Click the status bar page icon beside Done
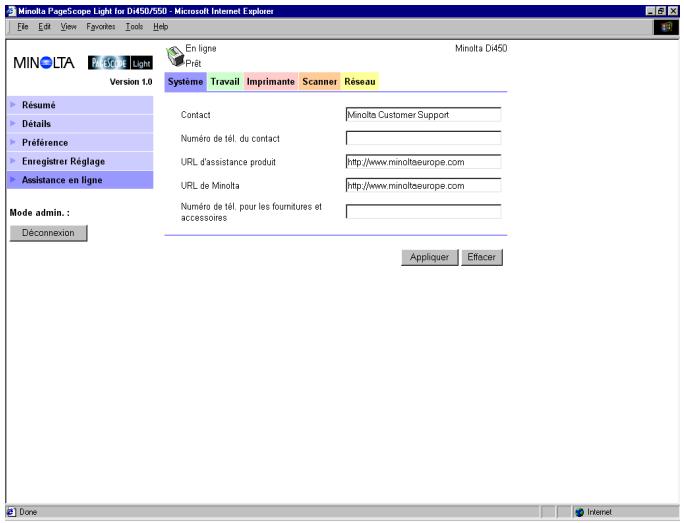The width and height of the screenshot is (684, 523). (x=11, y=512)
